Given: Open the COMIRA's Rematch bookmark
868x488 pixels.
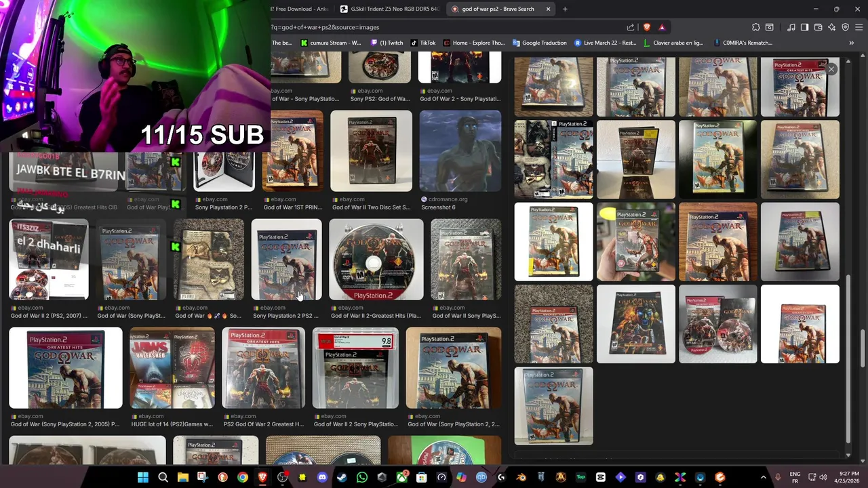Looking at the screenshot, I should pyautogui.click(x=743, y=43).
